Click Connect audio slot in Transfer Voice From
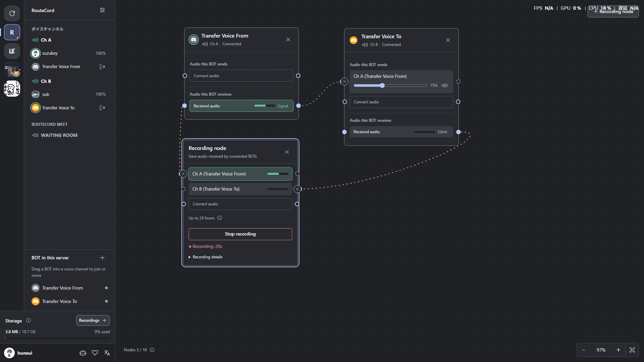This screenshot has width=644, height=362. click(x=241, y=76)
